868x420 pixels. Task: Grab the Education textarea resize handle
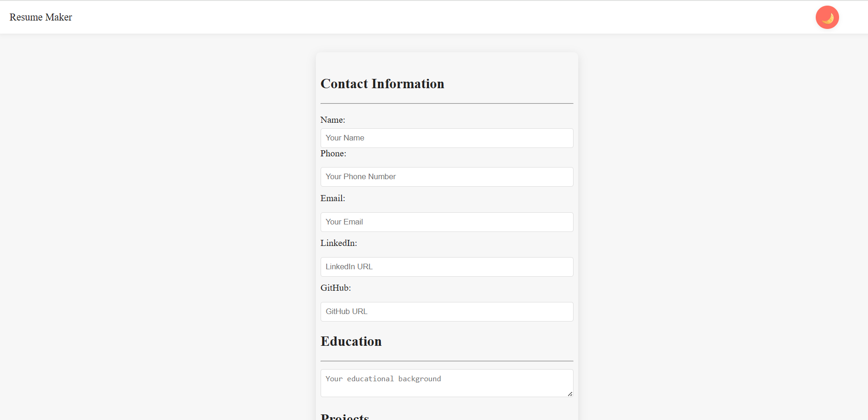point(570,394)
